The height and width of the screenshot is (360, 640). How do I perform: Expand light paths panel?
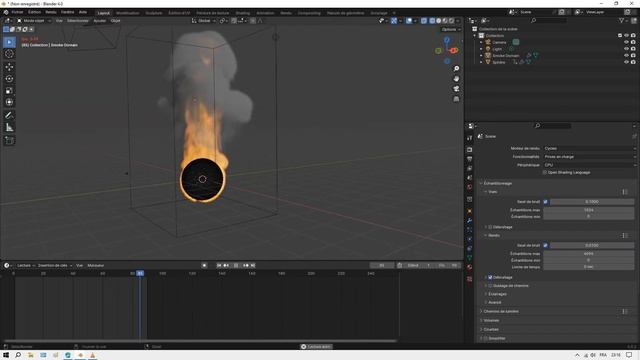pos(500,311)
